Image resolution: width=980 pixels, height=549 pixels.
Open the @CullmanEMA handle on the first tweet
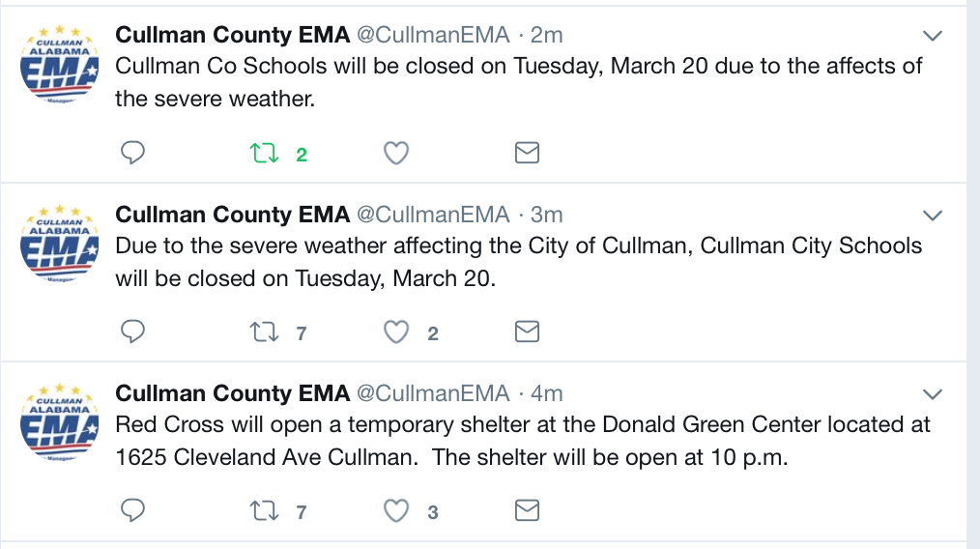coord(433,35)
